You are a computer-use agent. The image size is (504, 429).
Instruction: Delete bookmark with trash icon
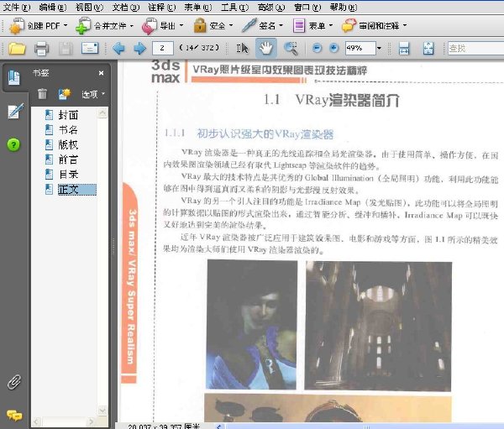click(x=42, y=94)
